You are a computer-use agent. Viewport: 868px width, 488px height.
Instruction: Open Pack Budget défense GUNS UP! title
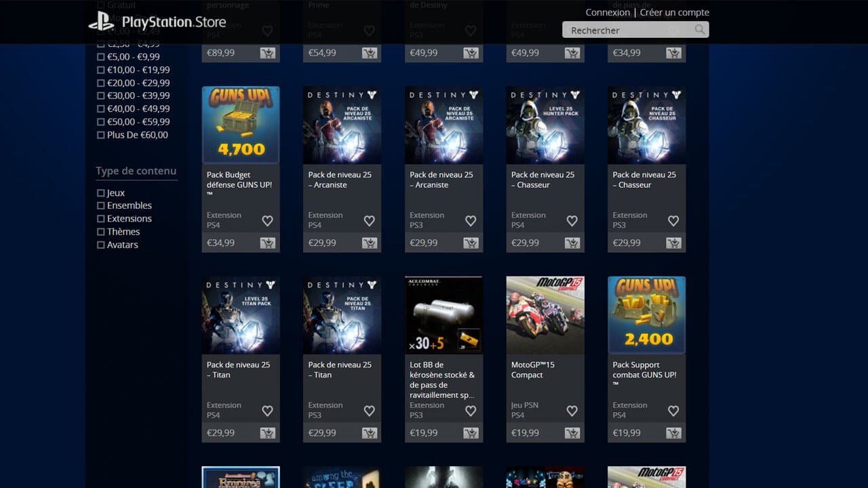point(239,184)
